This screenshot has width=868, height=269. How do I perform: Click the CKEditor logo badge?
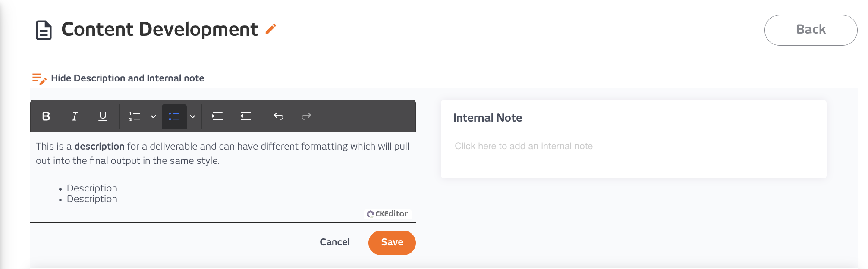tap(387, 214)
